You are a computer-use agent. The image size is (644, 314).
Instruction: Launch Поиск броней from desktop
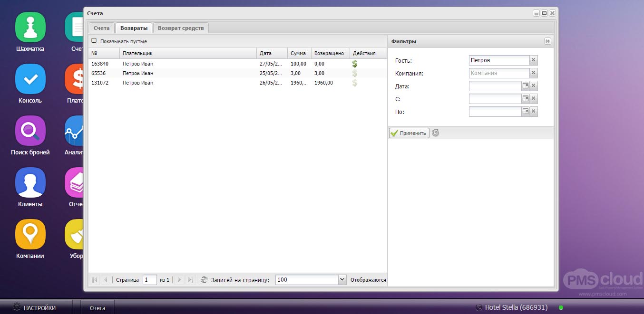(x=30, y=131)
